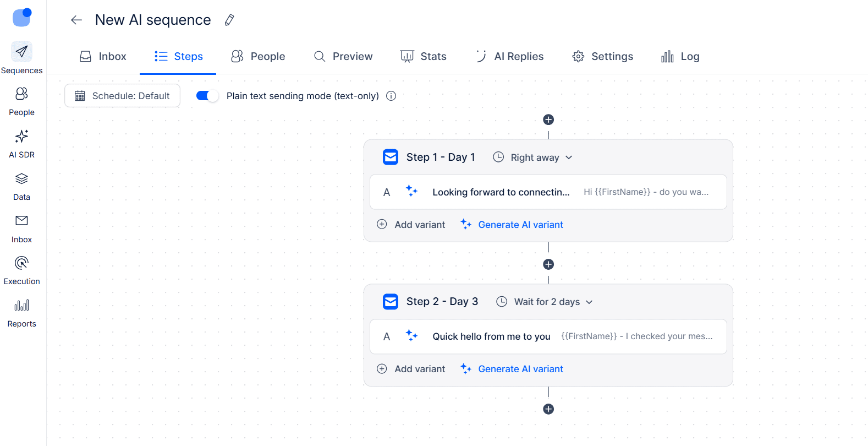Switch to the AI Replies tab
Image resolution: width=868 pixels, height=446 pixels.
tap(510, 57)
